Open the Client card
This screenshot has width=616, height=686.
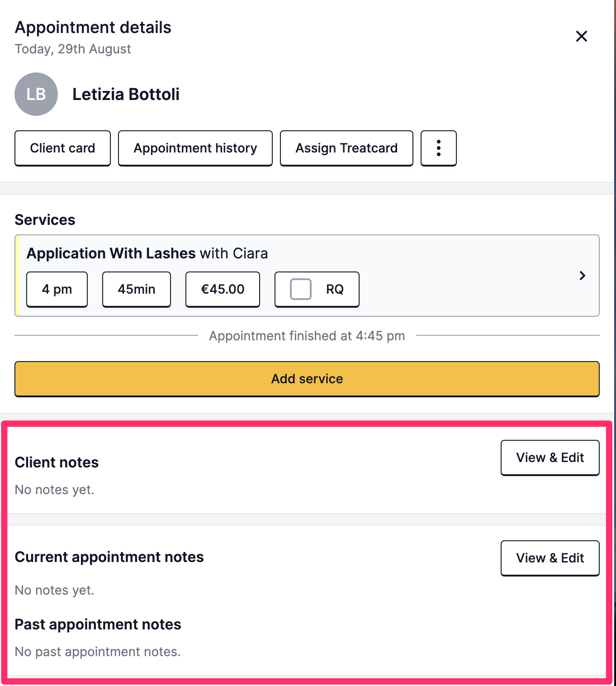coord(62,148)
